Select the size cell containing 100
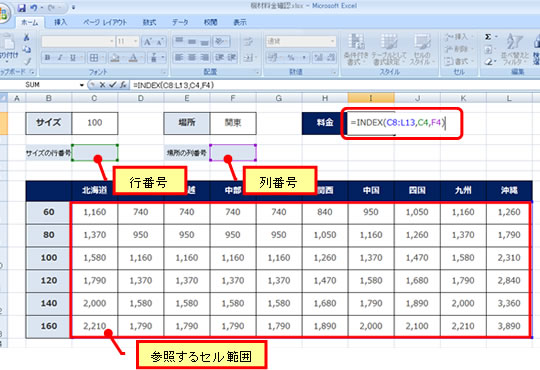This screenshot has width=540, height=370. [95, 123]
